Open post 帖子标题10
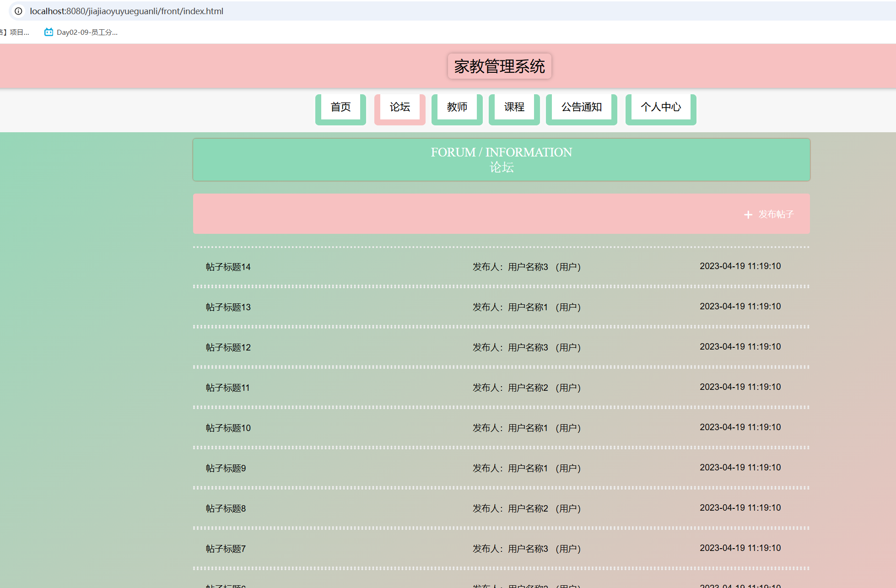896x588 pixels. tap(228, 428)
